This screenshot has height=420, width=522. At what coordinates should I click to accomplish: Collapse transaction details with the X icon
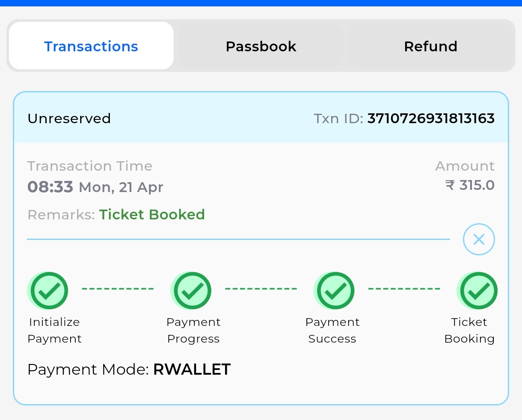pyautogui.click(x=479, y=240)
